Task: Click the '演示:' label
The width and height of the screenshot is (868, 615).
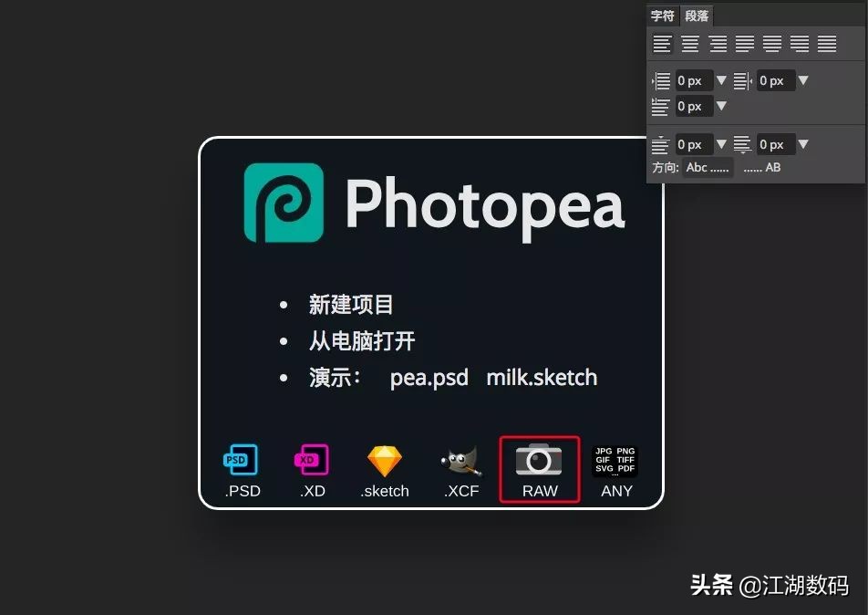Action: [335, 378]
